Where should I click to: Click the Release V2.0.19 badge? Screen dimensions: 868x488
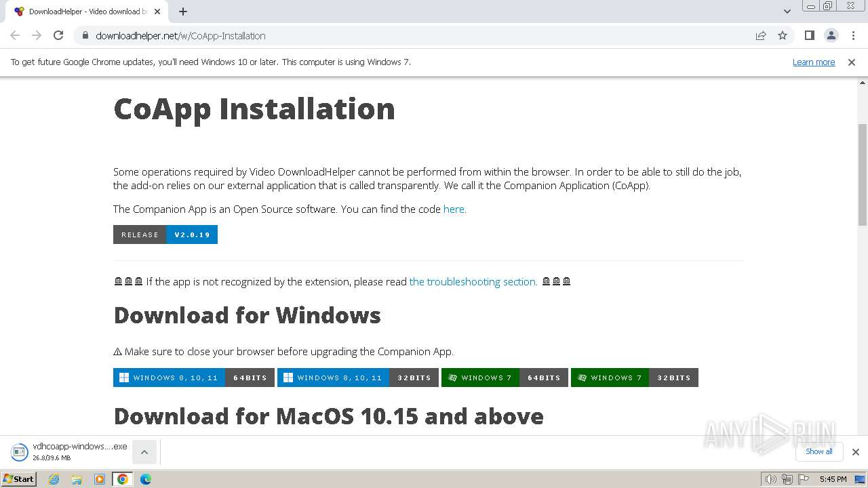pos(165,235)
